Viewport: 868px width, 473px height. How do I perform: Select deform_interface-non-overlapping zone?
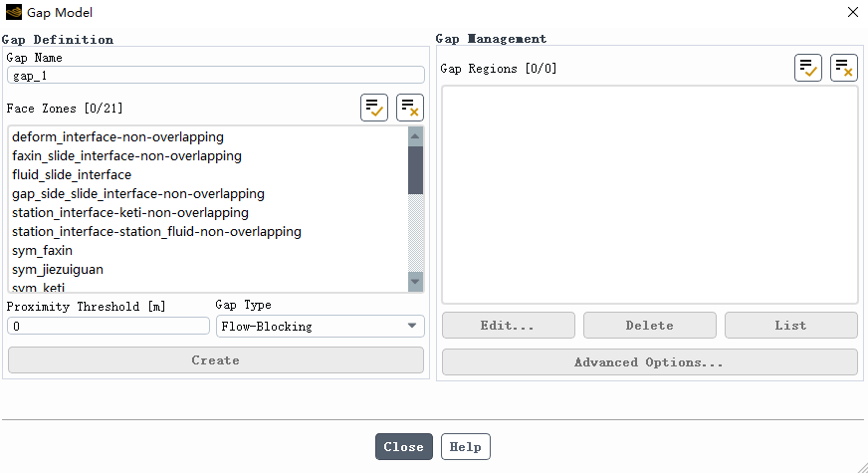click(208, 136)
